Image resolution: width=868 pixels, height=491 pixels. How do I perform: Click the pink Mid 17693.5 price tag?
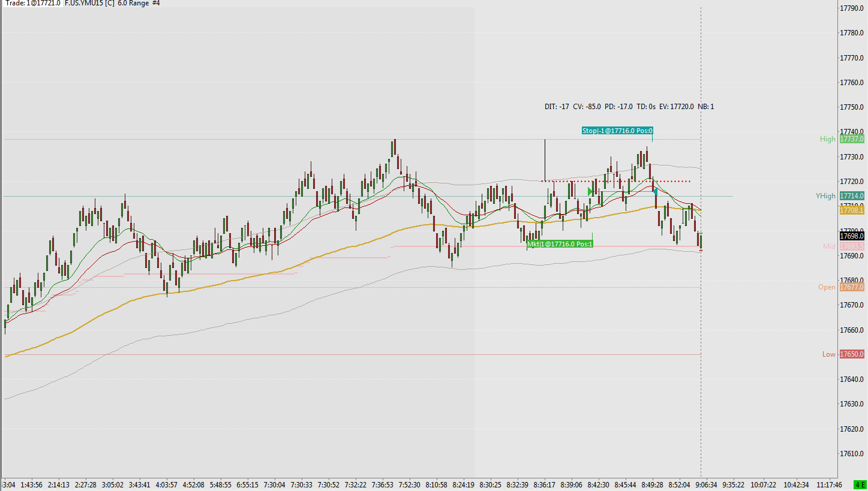coord(852,246)
